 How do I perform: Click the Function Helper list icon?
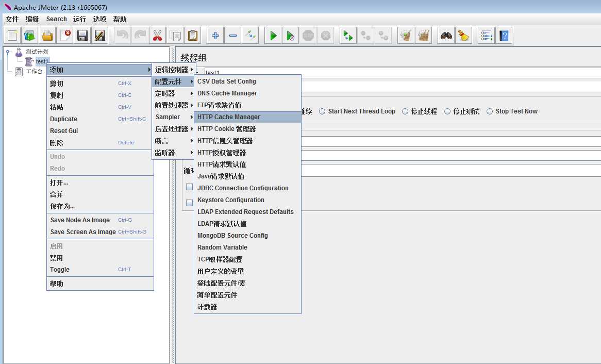[x=486, y=36]
